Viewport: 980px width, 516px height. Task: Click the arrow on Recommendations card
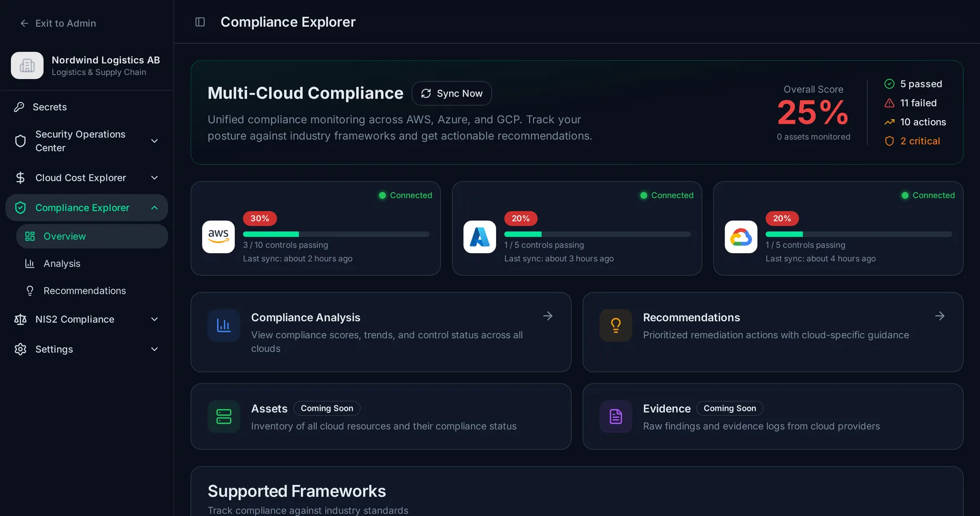pyautogui.click(x=940, y=316)
